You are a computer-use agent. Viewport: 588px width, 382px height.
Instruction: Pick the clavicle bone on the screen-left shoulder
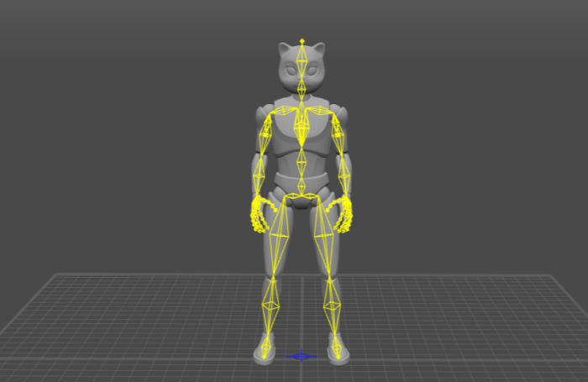tap(286, 110)
